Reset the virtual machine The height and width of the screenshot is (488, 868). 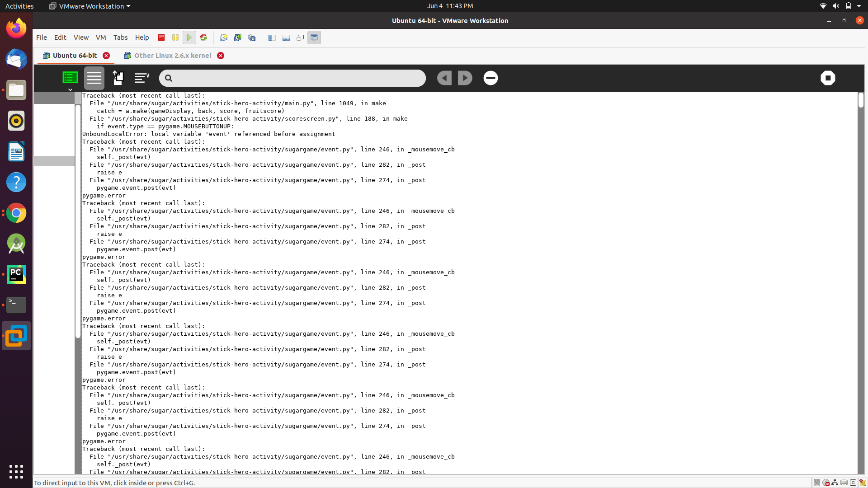[x=203, y=38]
